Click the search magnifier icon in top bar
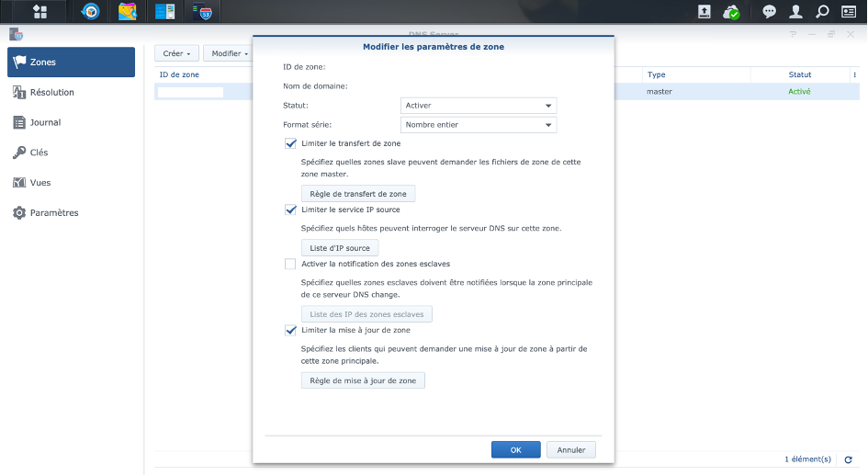This screenshot has height=476, width=868. [823, 12]
